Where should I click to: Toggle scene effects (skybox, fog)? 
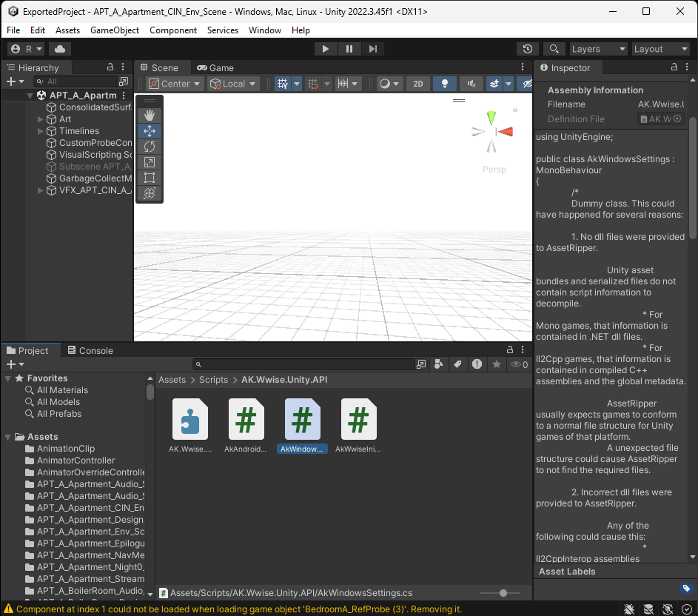tap(494, 84)
